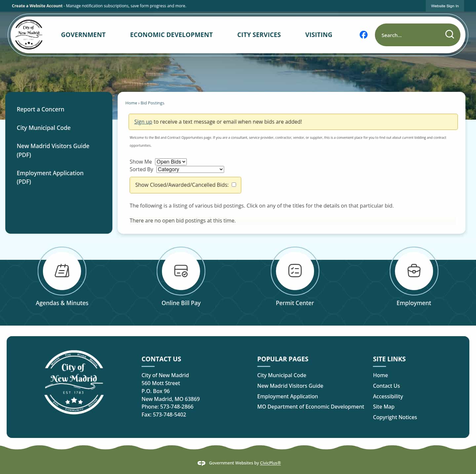476x474 pixels.
Task: Go to Home in the breadcrumb
Action: click(131, 103)
